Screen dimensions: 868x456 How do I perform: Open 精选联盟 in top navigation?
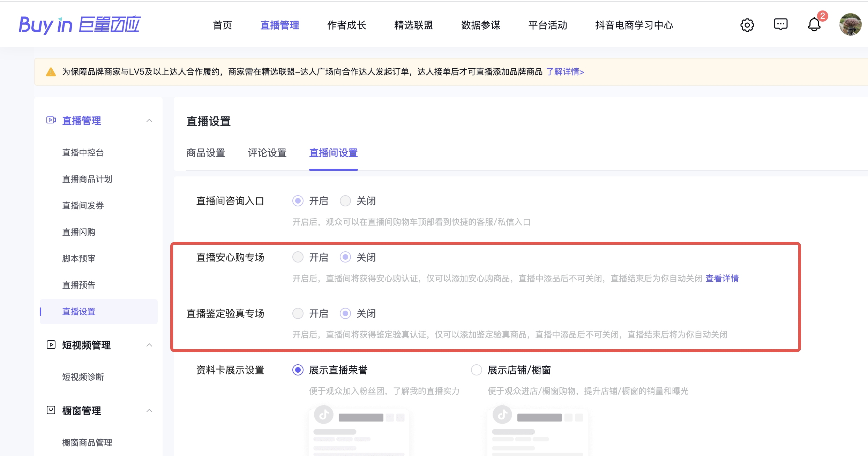[x=413, y=25]
